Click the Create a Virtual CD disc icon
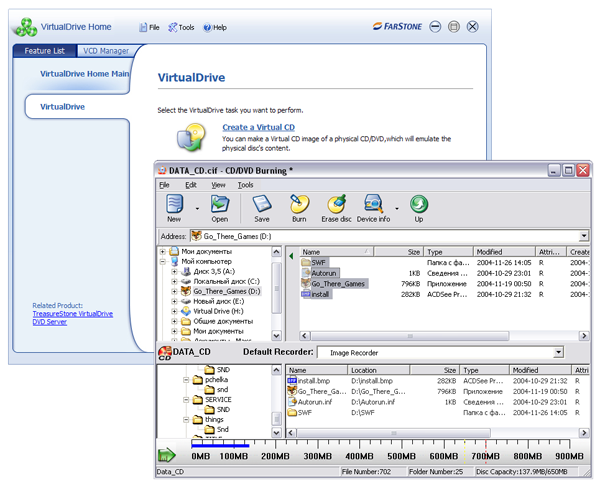600x486 pixels. coord(191,137)
